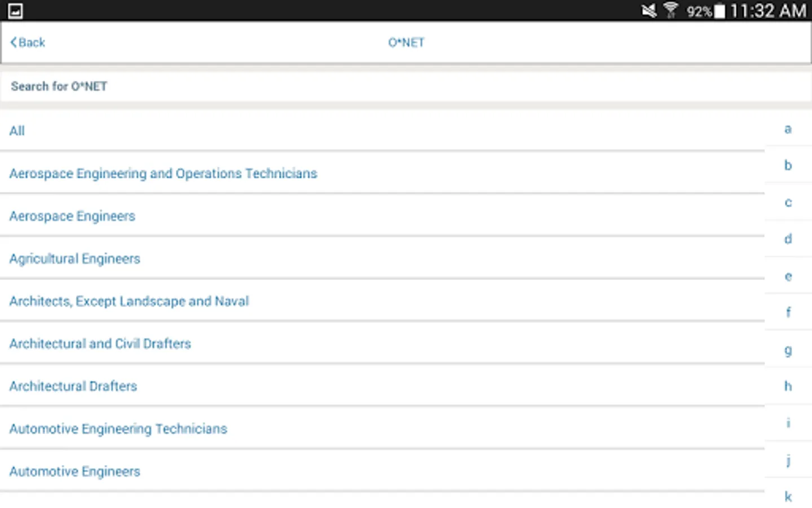This screenshot has height=508, width=812.
Task: Jump to index letter c
Action: pyautogui.click(x=788, y=203)
